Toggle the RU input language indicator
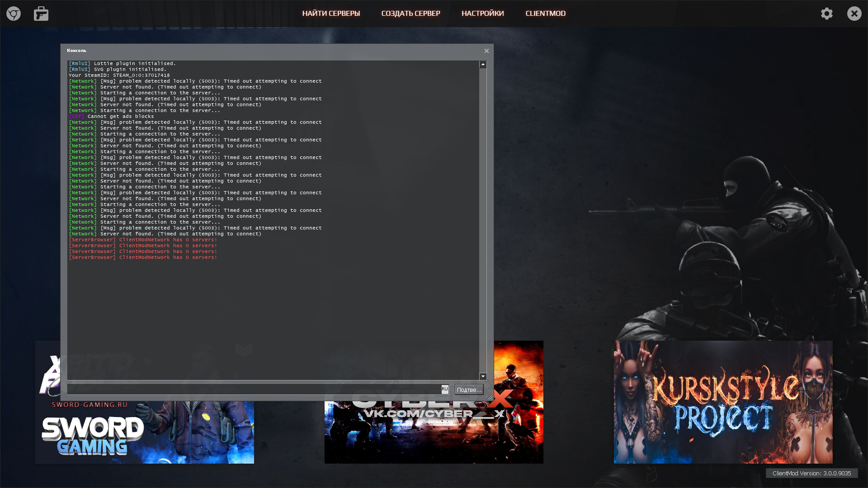868x488 pixels. pos(445,389)
